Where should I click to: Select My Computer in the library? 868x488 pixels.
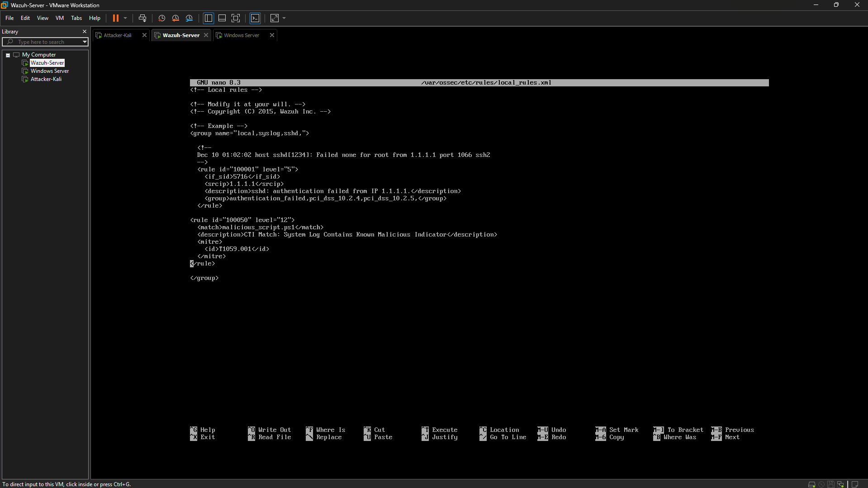tap(39, 55)
